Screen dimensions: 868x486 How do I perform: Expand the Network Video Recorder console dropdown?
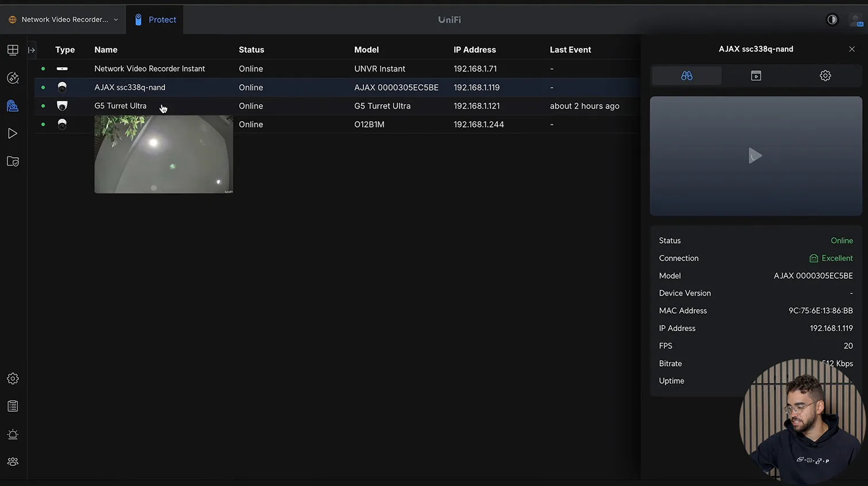click(64, 20)
